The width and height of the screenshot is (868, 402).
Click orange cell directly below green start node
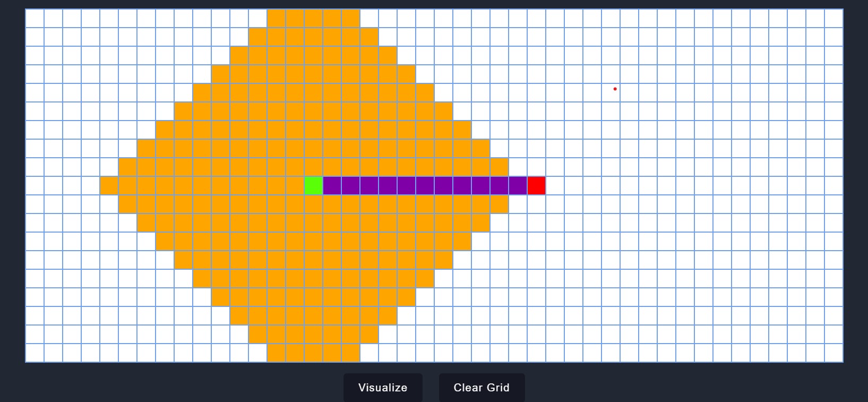314,204
